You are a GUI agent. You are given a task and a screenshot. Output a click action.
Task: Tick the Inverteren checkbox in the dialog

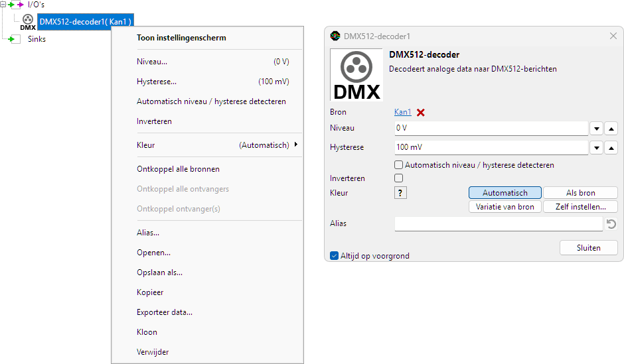coord(398,178)
